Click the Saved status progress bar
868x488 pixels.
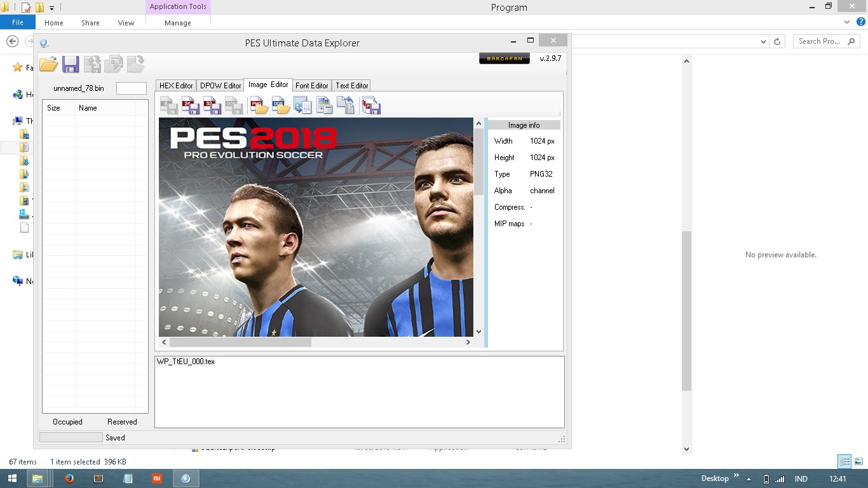pos(71,437)
